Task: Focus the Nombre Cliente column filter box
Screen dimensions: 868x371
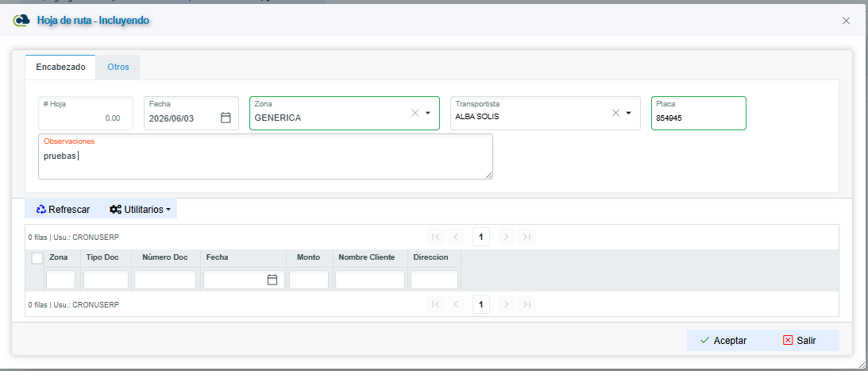Action: [x=370, y=280]
